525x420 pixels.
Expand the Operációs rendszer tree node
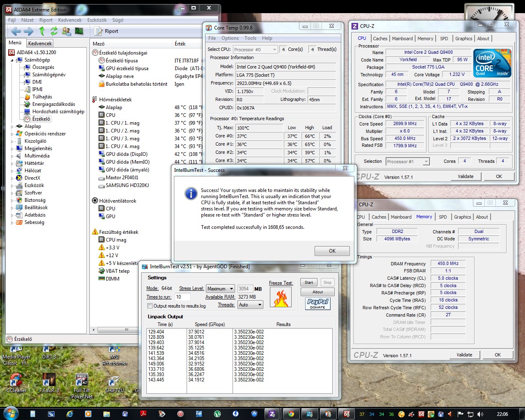(12, 134)
